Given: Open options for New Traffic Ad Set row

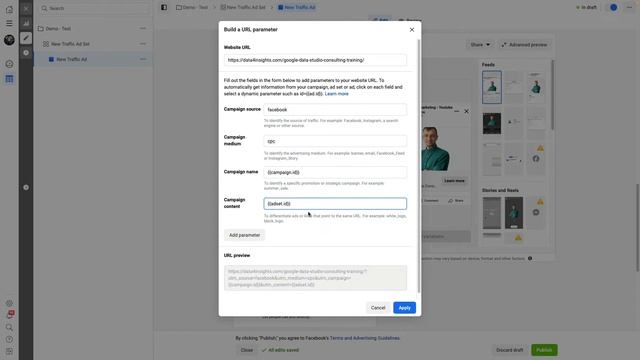Looking at the screenshot, I should tap(142, 44).
